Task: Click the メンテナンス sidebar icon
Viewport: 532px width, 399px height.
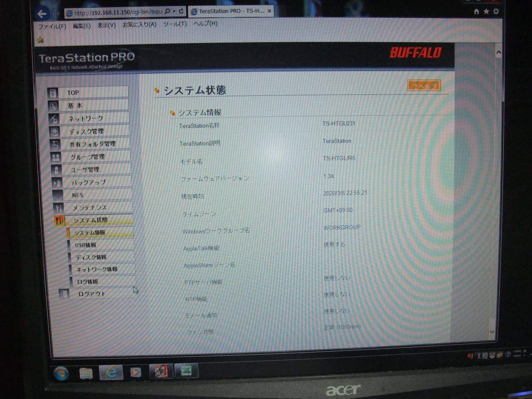Action: [x=58, y=207]
